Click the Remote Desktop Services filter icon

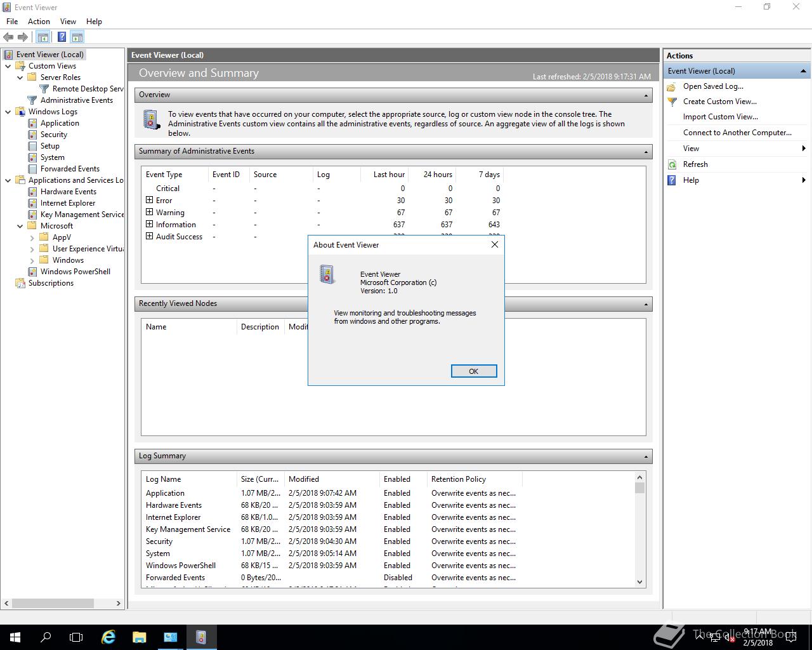44,89
